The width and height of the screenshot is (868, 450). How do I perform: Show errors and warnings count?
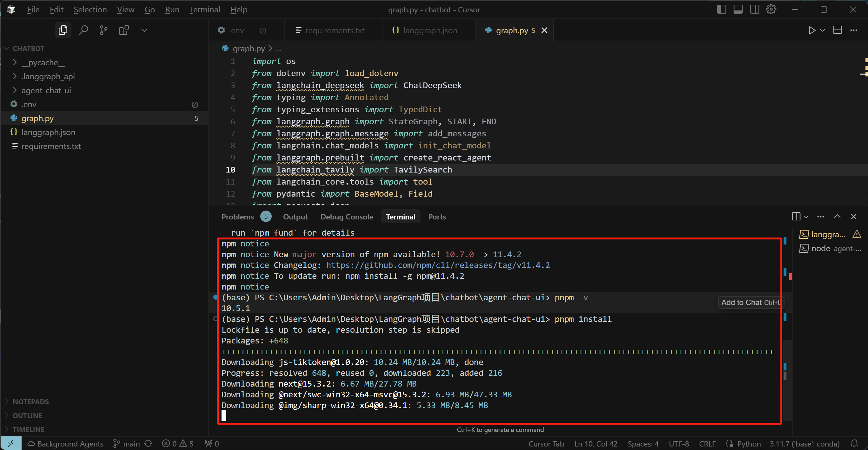coord(178,444)
